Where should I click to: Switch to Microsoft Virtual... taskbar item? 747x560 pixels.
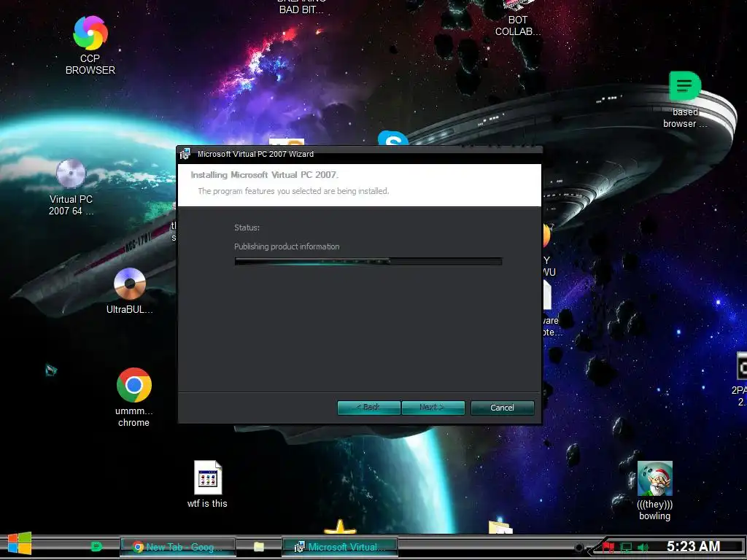(340, 547)
